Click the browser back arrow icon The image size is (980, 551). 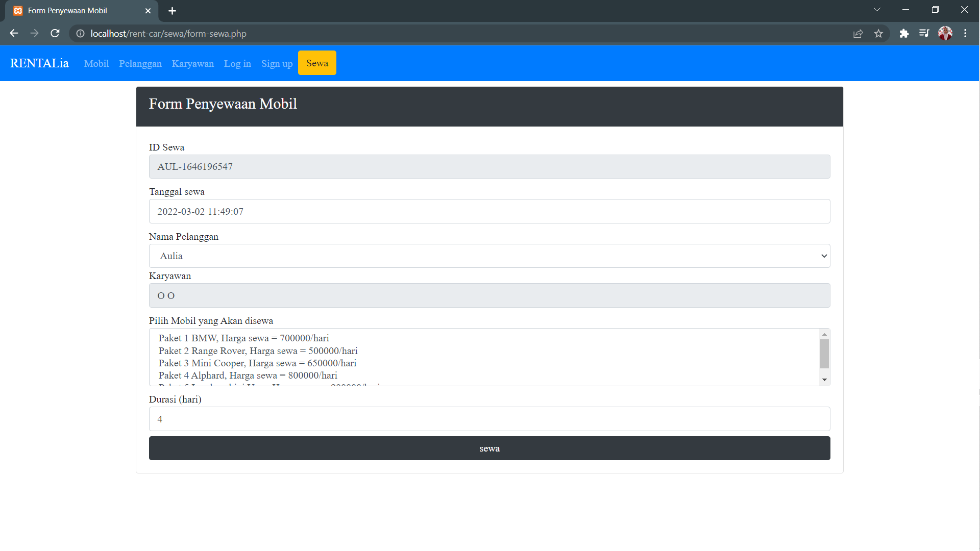click(14, 33)
